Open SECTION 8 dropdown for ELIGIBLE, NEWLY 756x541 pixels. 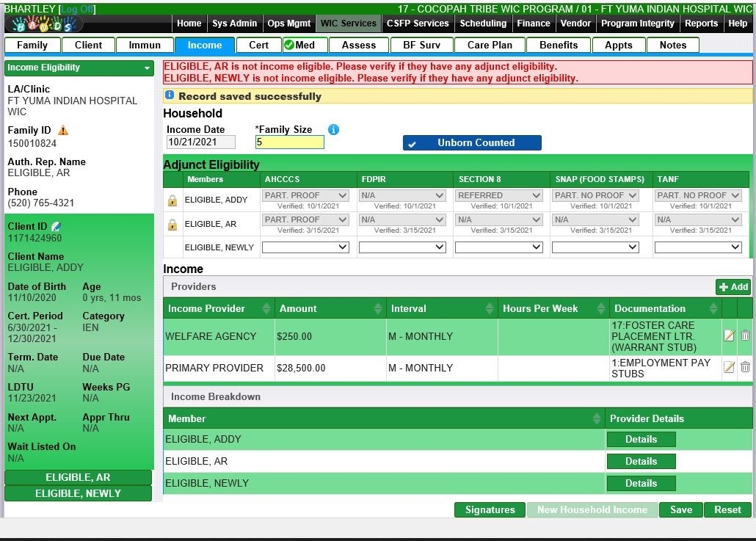(x=498, y=248)
